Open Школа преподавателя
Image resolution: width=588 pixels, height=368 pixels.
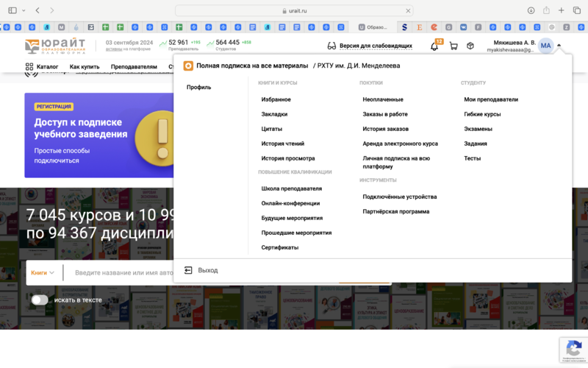[291, 188]
